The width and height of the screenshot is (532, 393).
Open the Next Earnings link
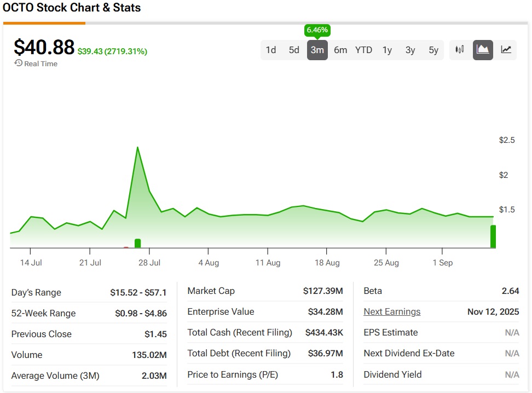click(x=392, y=312)
